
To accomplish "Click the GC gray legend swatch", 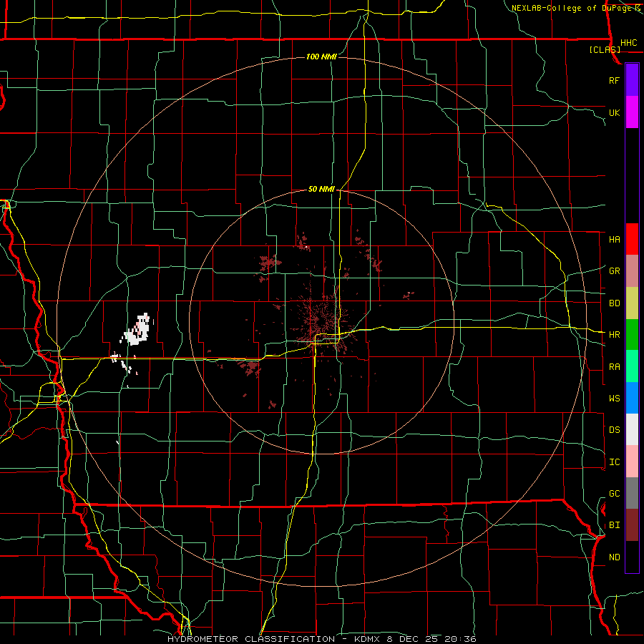I will [632, 493].
